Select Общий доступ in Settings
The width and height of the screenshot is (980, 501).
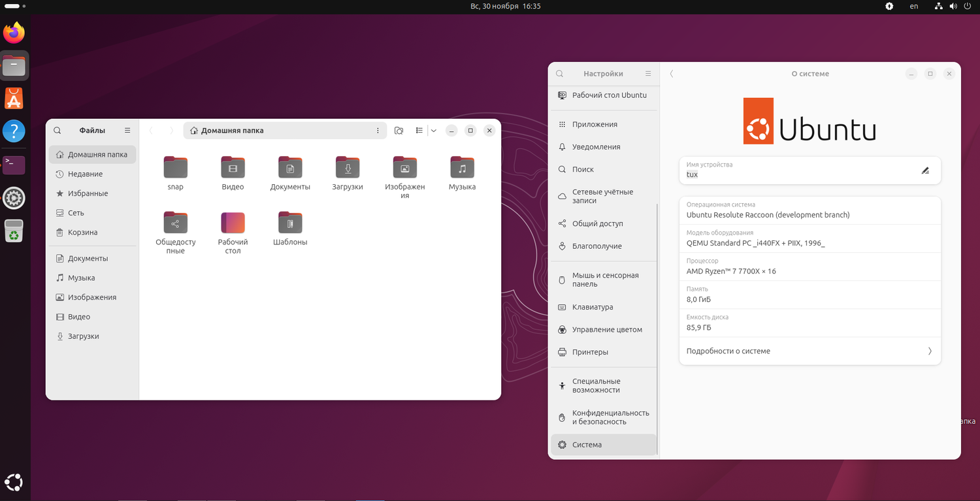click(x=603, y=223)
